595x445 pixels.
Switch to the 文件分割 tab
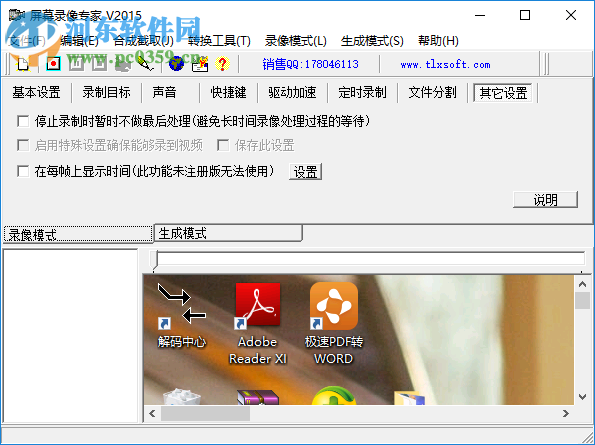pyautogui.click(x=433, y=93)
